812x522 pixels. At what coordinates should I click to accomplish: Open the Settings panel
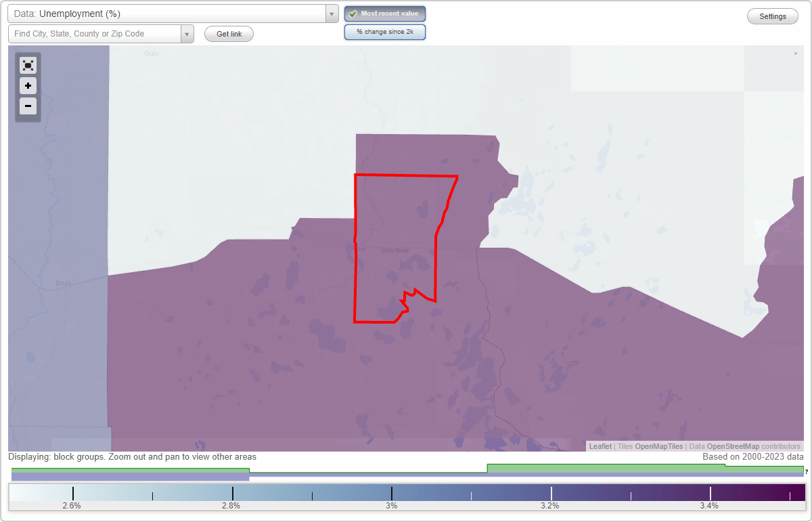click(772, 16)
